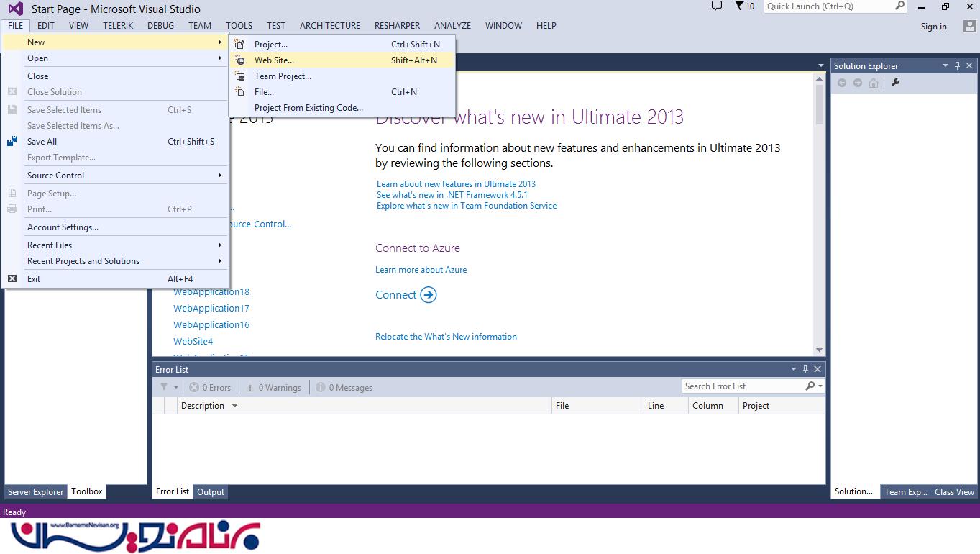Pin the Error List panel
This screenshot has width=980, height=554.
coord(805,369)
